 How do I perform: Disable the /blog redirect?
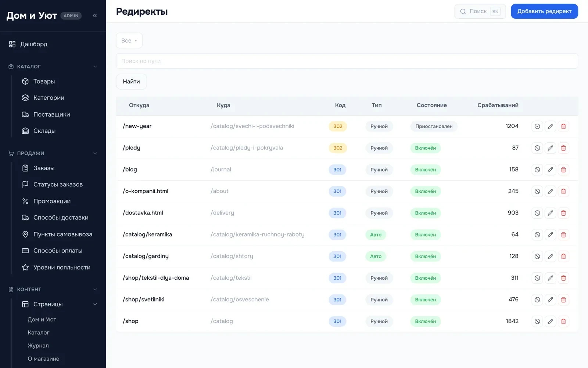coord(537,170)
